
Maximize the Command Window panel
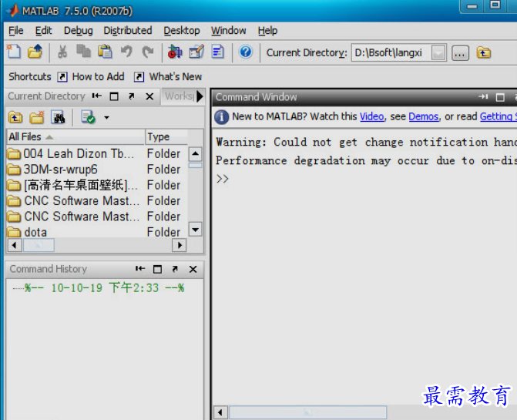pos(500,97)
